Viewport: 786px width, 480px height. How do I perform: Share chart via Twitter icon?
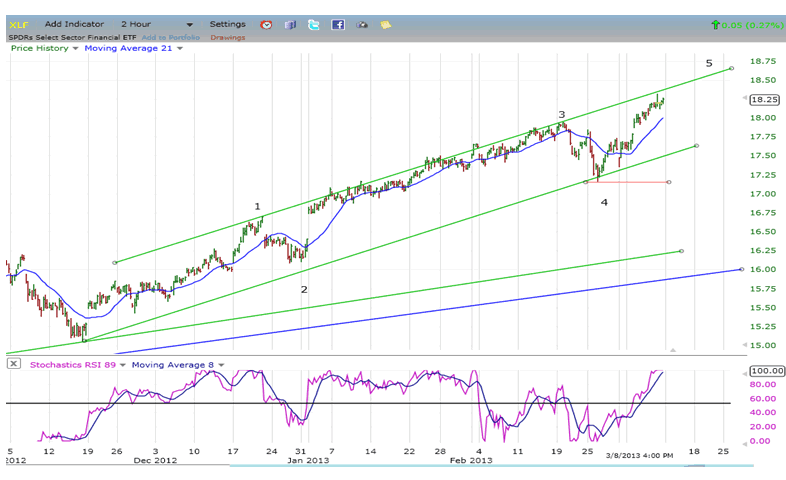click(314, 24)
